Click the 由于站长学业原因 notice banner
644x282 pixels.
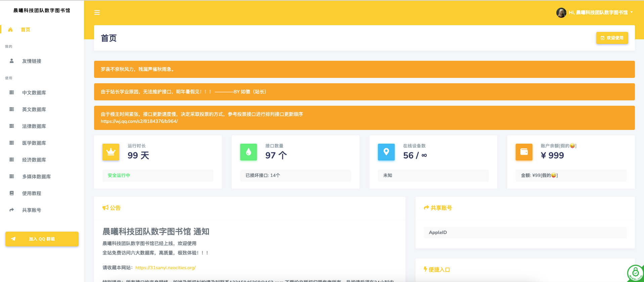(364, 92)
